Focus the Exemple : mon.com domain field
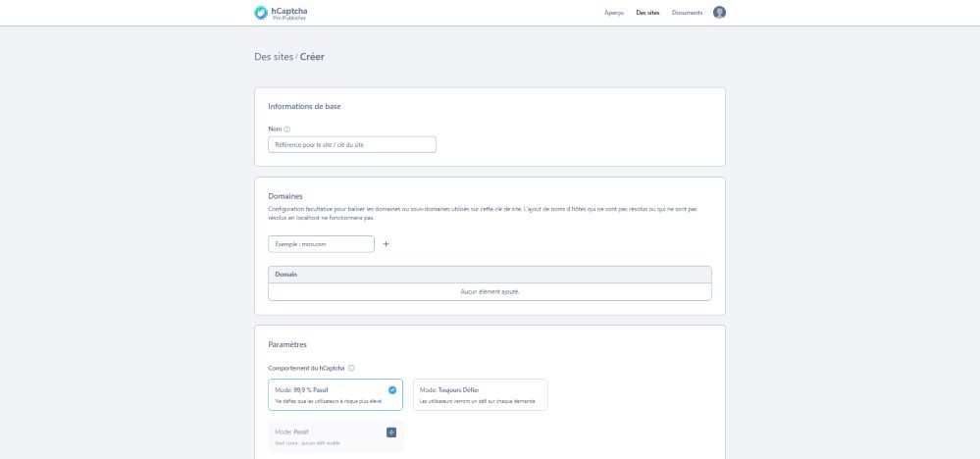Image resolution: width=980 pixels, height=459 pixels. [x=321, y=244]
